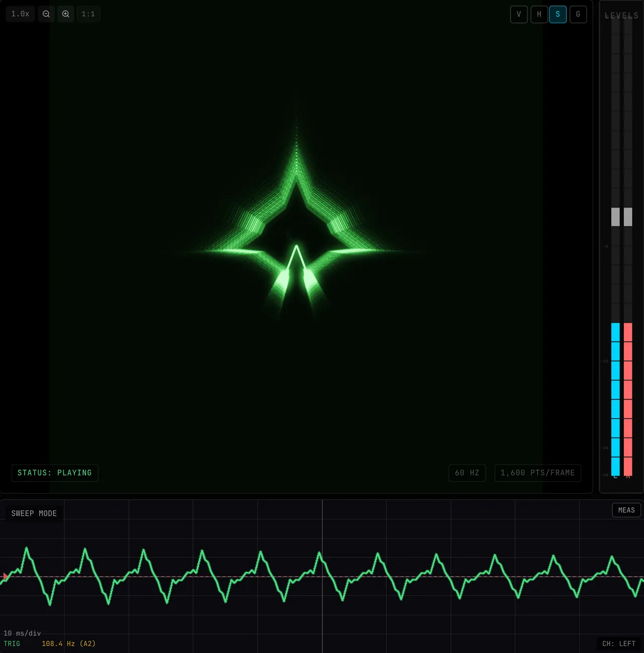Click the green waveform trace in sweep panel
Screen dimensions: 644x653
(x=322, y=577)
